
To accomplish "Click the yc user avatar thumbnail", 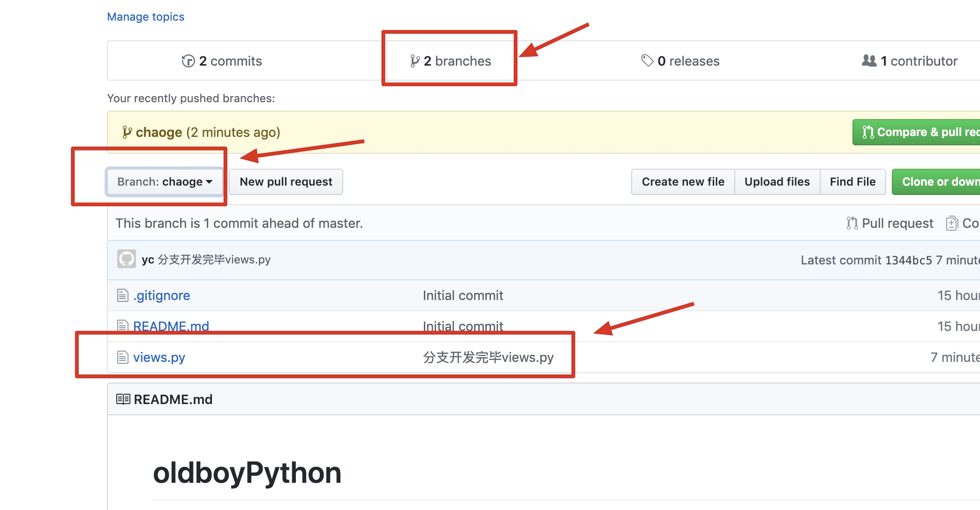I will pos(126,259).
